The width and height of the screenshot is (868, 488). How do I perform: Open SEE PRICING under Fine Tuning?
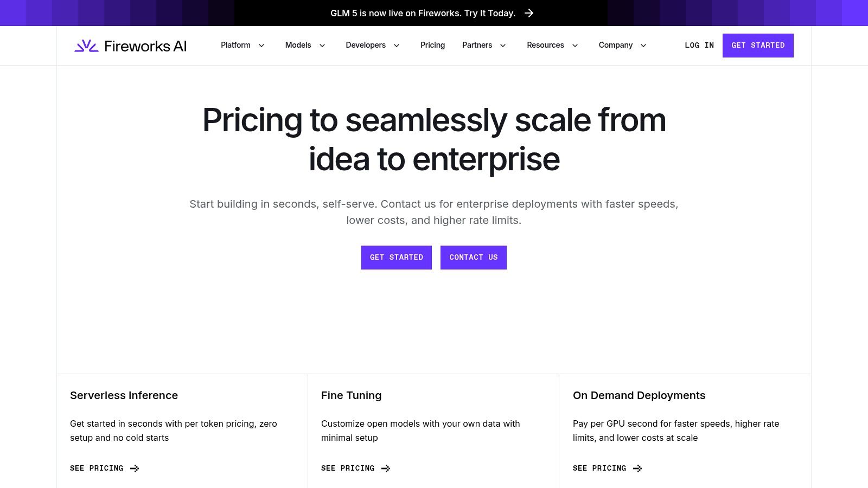348,468
